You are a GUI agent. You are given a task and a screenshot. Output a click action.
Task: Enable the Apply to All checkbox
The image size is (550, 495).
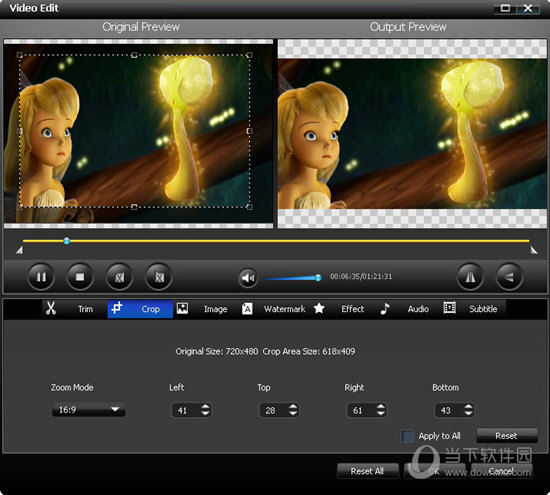coord(407,436)
